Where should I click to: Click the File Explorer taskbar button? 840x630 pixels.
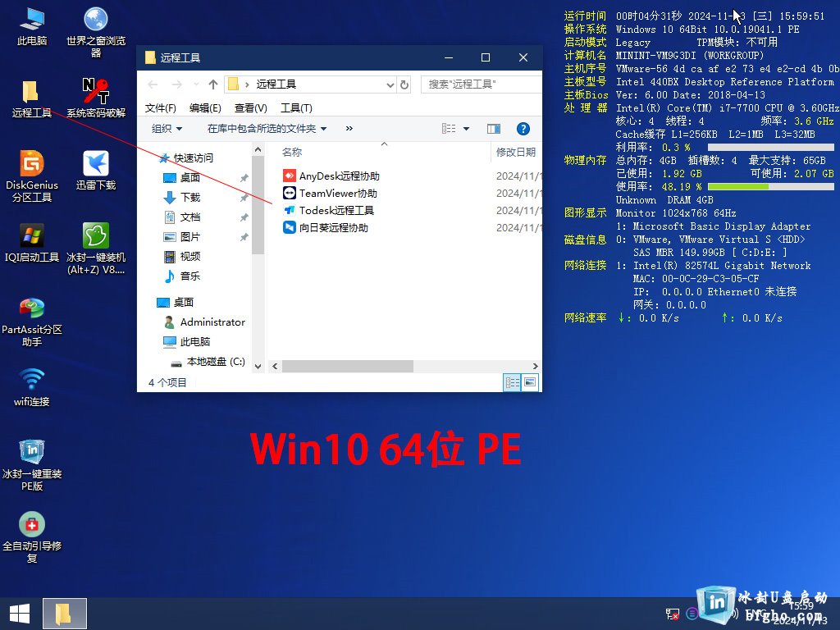[64, 614]
